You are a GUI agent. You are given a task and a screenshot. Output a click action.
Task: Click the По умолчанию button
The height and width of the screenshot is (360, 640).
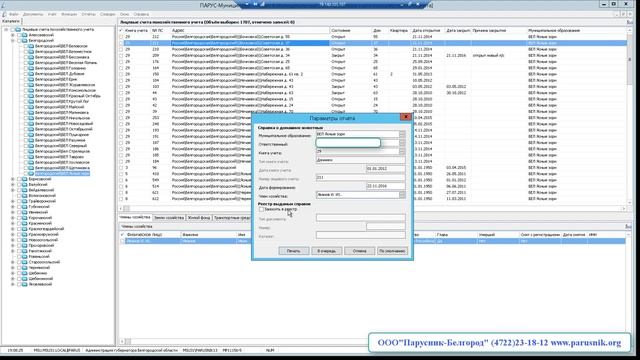[392, 251]
